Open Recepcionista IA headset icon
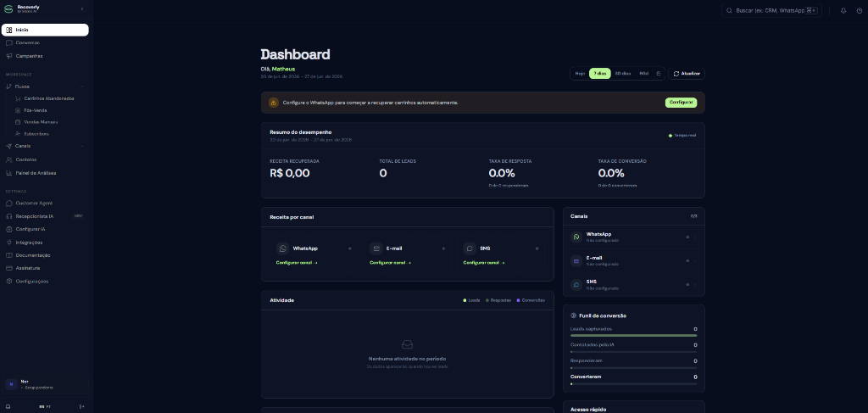The height and width of the screenshot is (413, 868). (x=8, y=216)
